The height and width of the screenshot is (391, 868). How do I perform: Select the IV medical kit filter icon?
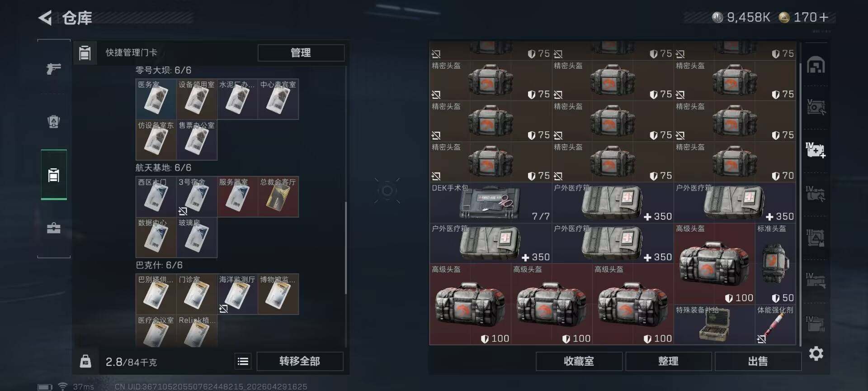coord(816,150)
